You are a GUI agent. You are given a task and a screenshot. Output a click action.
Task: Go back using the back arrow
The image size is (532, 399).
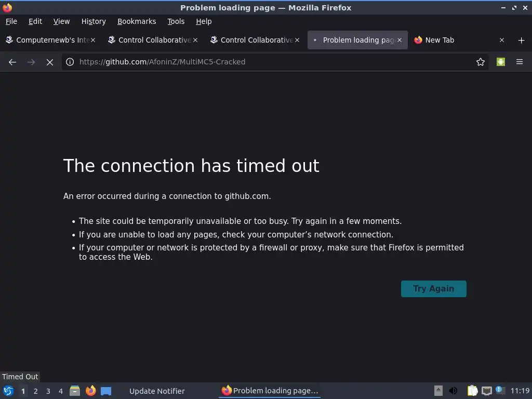pyautogui.click(x=12, y=62)
